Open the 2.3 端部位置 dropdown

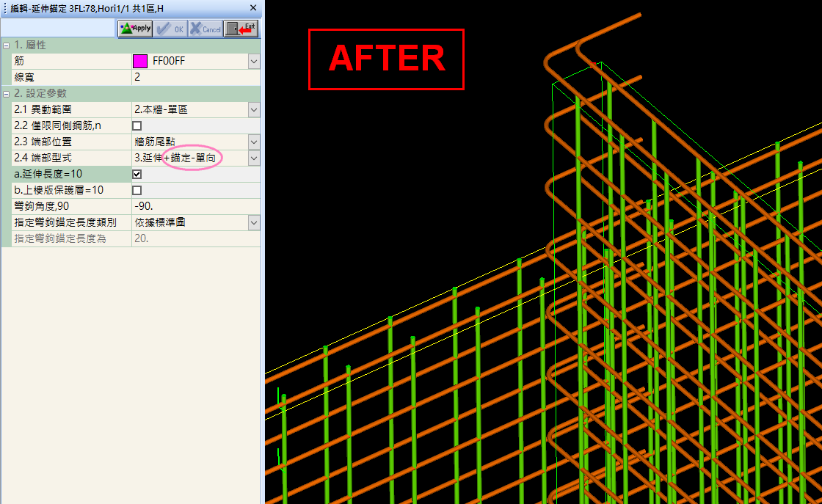coord(254,142)
